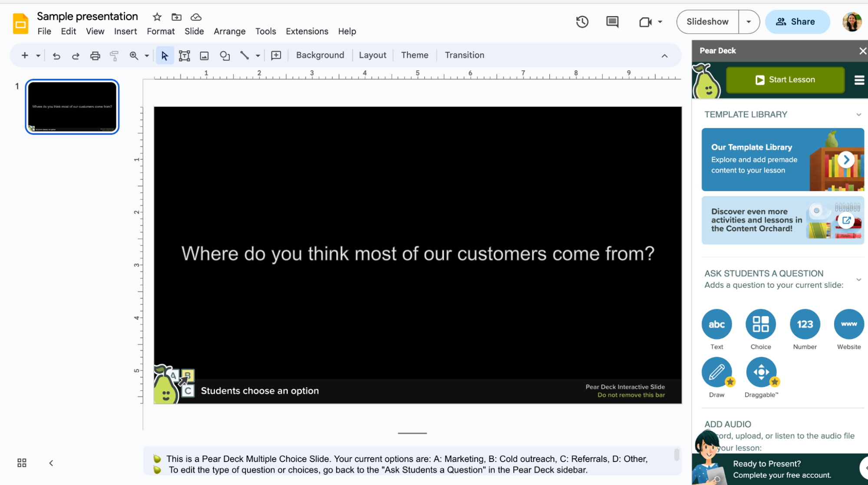The image size is (868, 485).
Task: Select the shape tool in the toolbar
Action: (224, 56)
